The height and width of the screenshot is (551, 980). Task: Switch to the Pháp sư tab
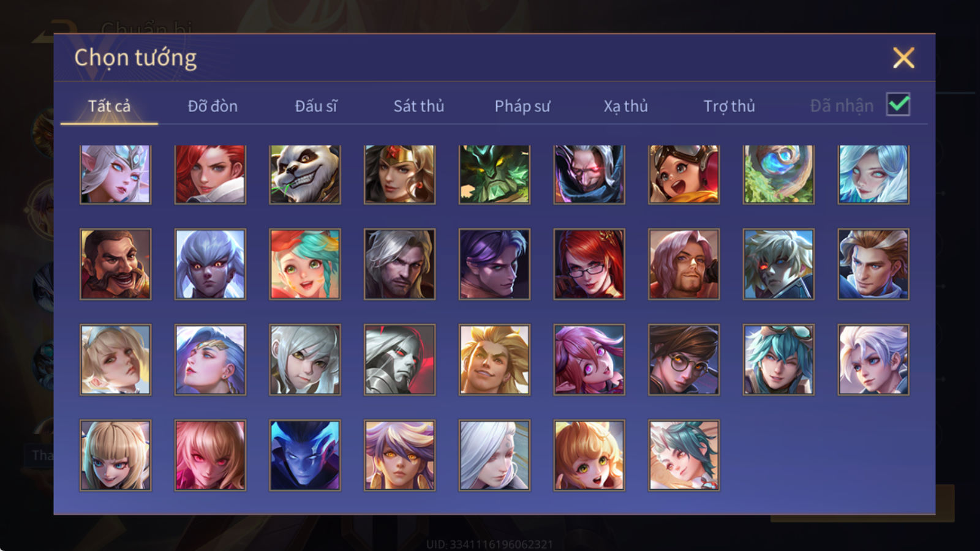pyautogui.click(x=522, y=106)
